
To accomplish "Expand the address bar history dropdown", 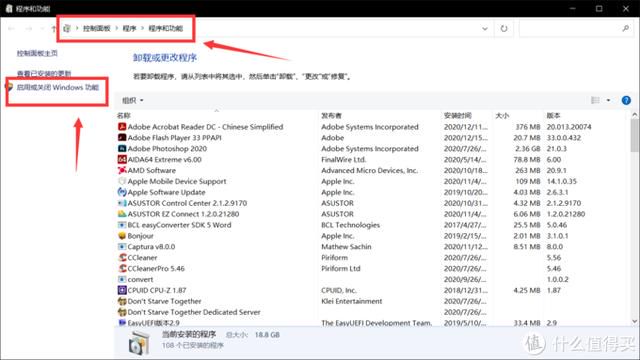I will coord(484,29).
